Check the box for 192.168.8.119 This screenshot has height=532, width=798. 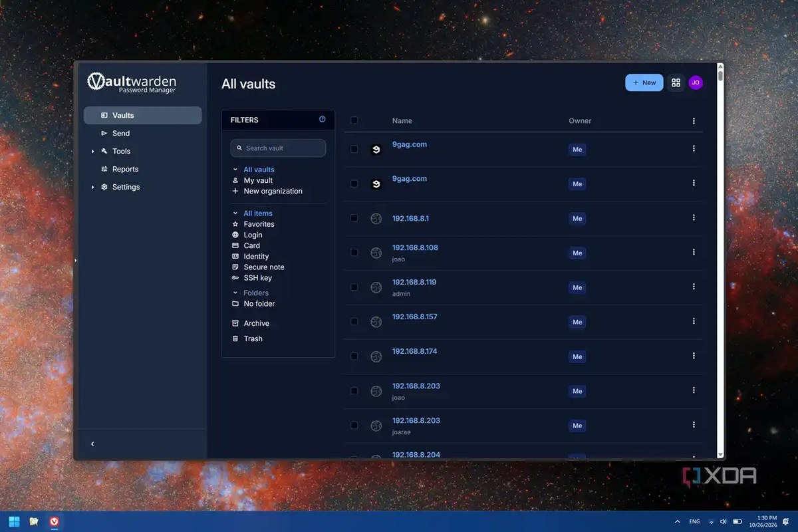(x=354, y=287)
